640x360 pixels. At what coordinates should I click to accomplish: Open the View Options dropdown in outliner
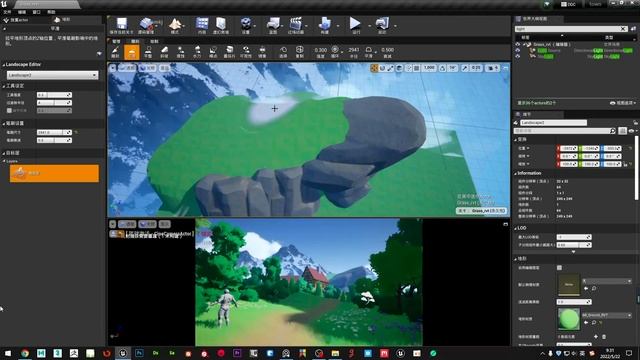coord(623,103)
